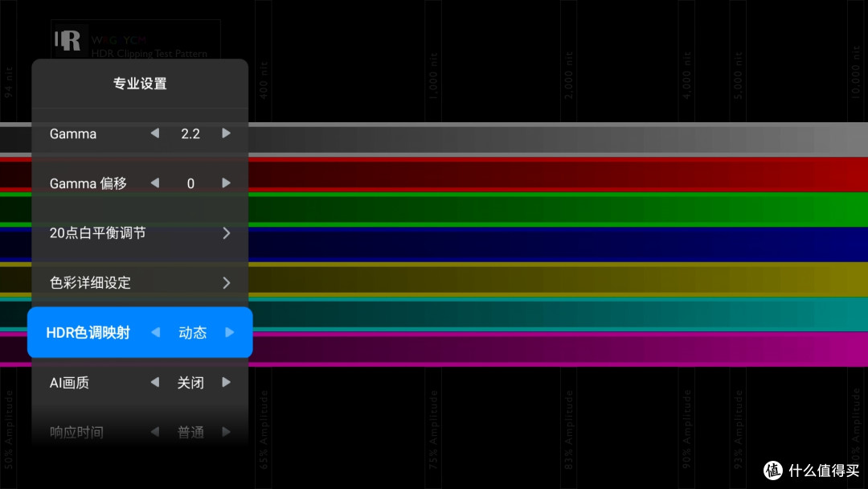Toggle AI画质 using right arrow
This screenshot has height=489, width=868.
[x=226, y=382]
